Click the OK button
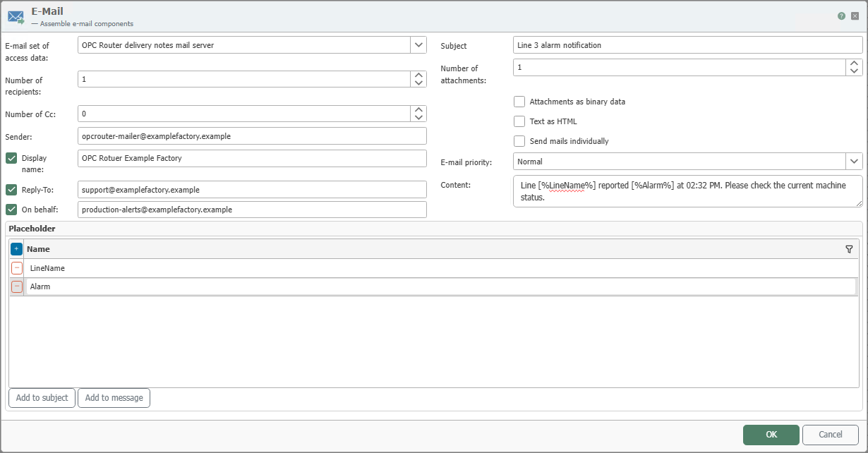The height and width of the screenshot is (453, 868). (x=771, y=435)
